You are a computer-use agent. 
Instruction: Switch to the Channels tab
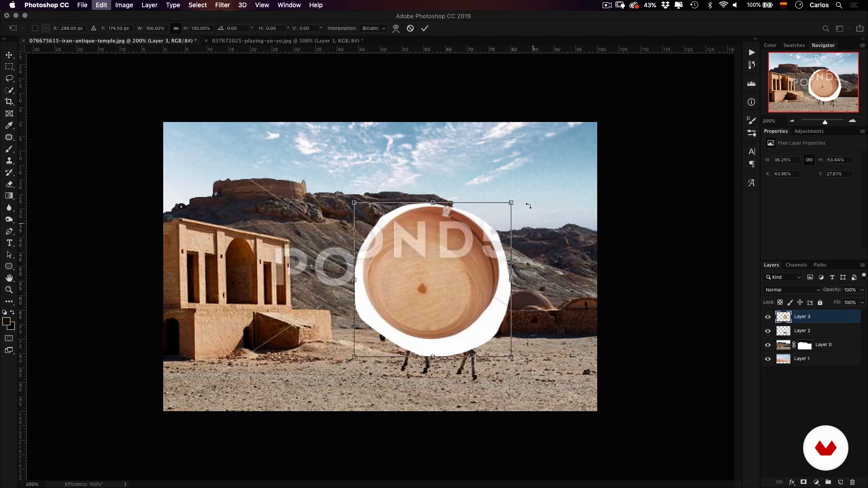(796, 265)
